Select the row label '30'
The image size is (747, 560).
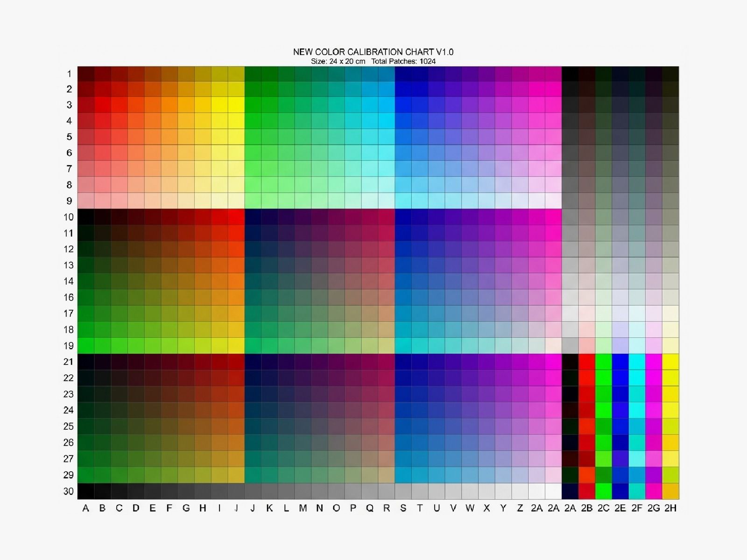pos(69,491)
